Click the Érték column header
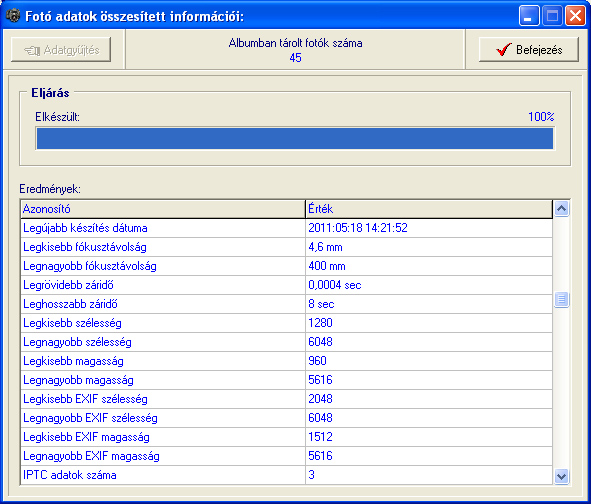The image size is (591, 504). pos(429,209)
